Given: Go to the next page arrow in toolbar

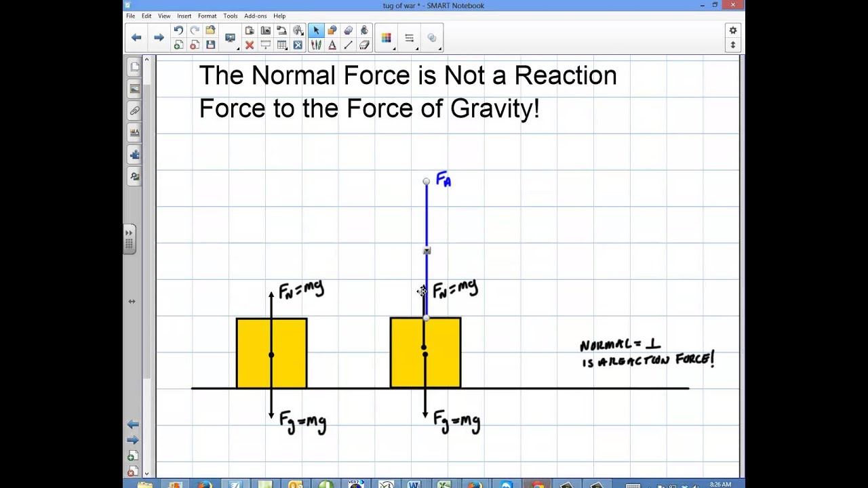Looking at the screenshot, I should (x=159, y=38).
